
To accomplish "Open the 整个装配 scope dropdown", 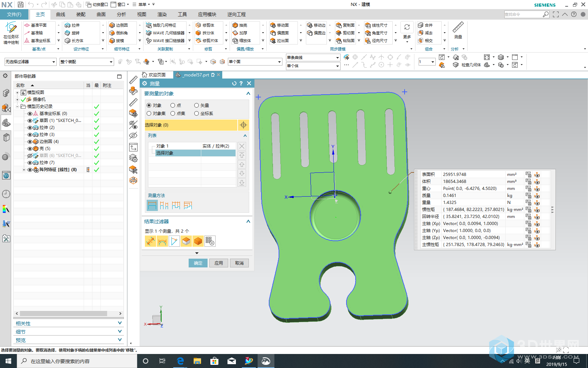I will (86, 62).
